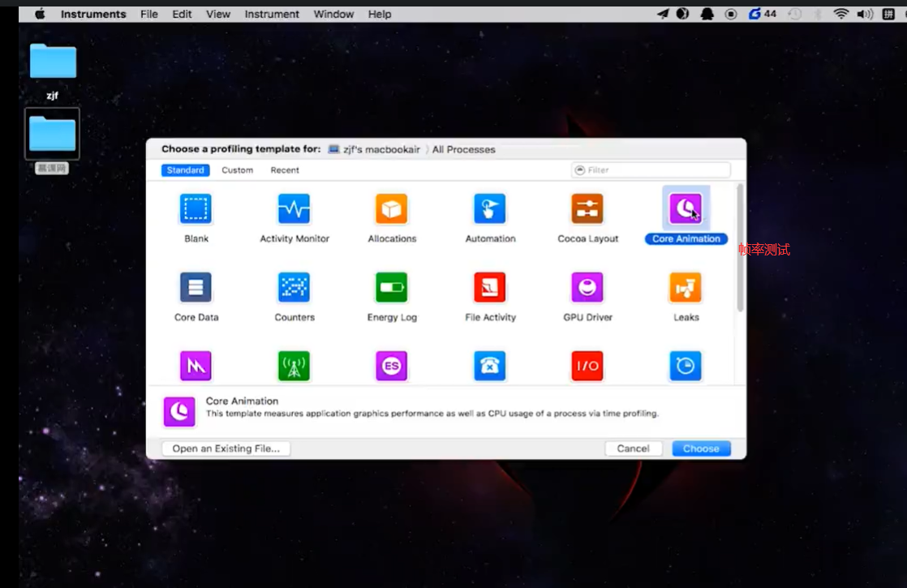The image size is (907, 588).
Task: Switch to the Standard tab
Action: [185, 170]
